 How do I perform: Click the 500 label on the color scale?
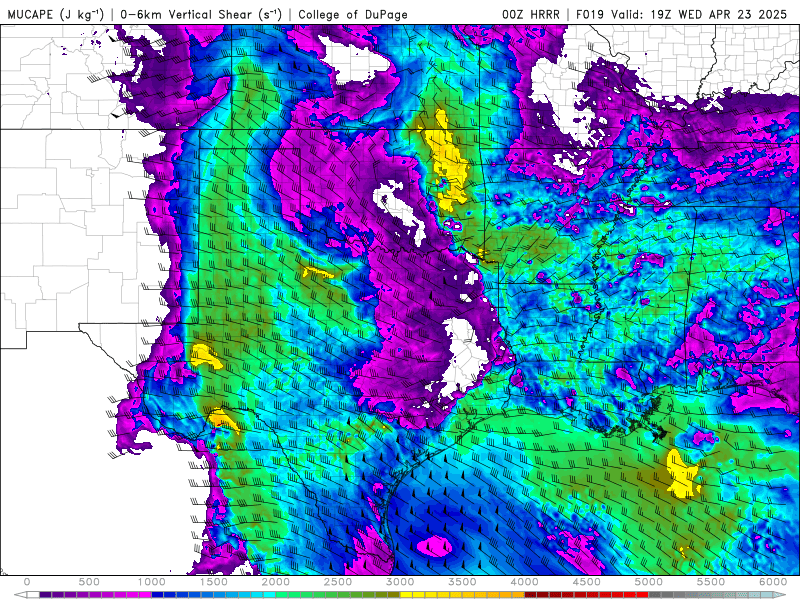[89, 582]
